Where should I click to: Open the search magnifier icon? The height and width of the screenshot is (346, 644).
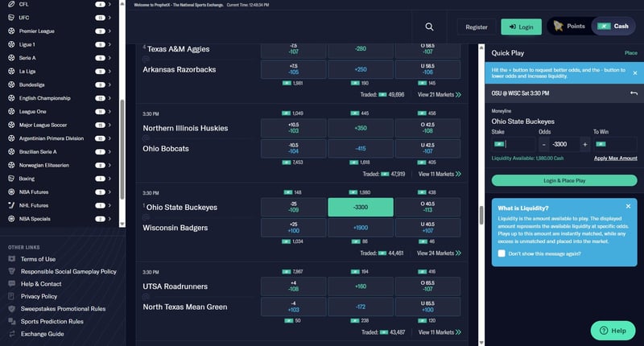(x=429, y=27)
